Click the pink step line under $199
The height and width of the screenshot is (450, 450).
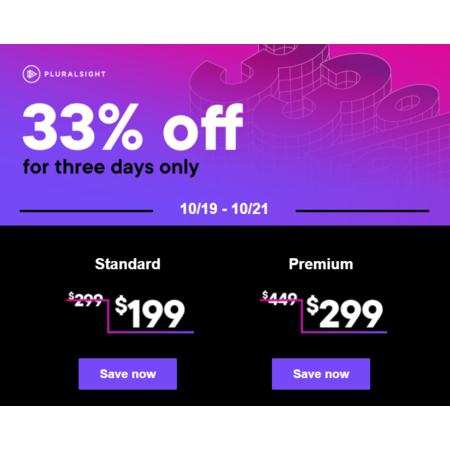[x=151, y=332]
